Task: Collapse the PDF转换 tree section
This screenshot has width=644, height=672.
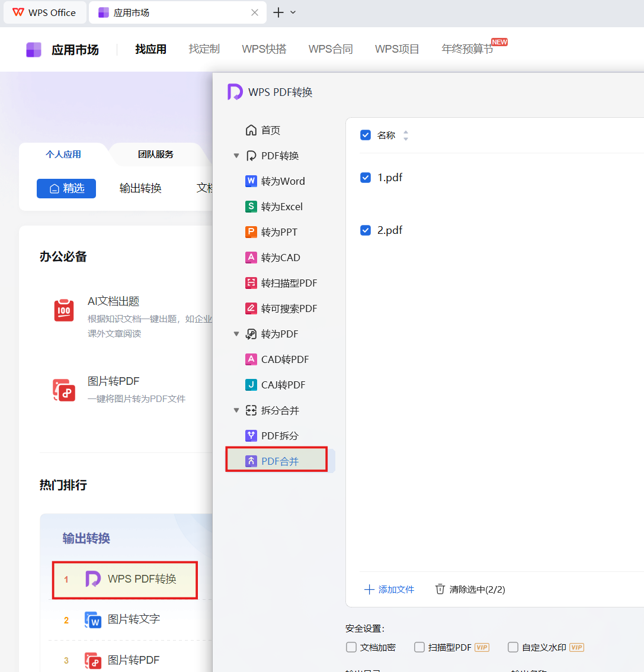Action: (236, 156)
